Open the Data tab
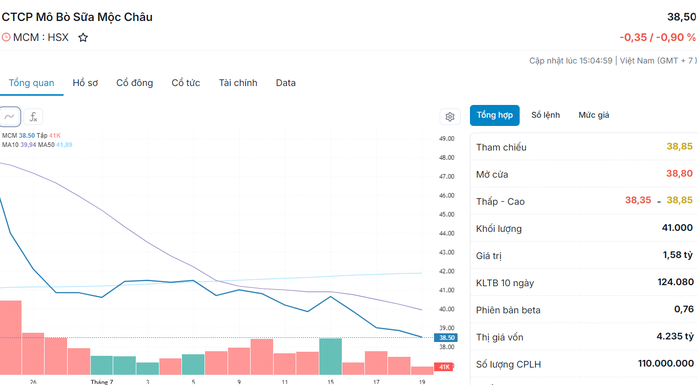The width and height of the screenshot is (698, 385). click(x=285, y=83)
